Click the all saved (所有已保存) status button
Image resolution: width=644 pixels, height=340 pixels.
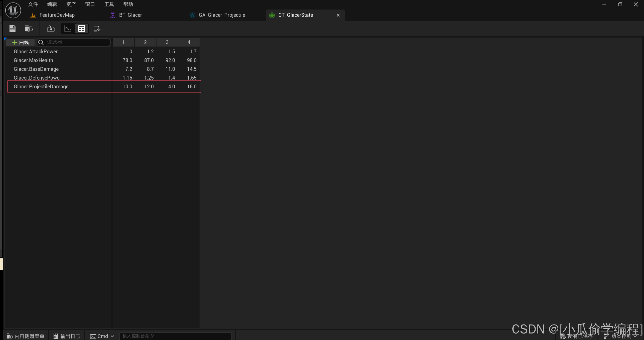[577, 336]
